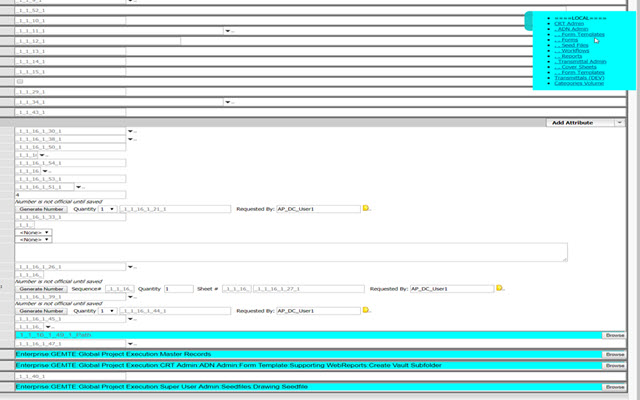Open user picker icon on Sheet # row

(499, 288)
